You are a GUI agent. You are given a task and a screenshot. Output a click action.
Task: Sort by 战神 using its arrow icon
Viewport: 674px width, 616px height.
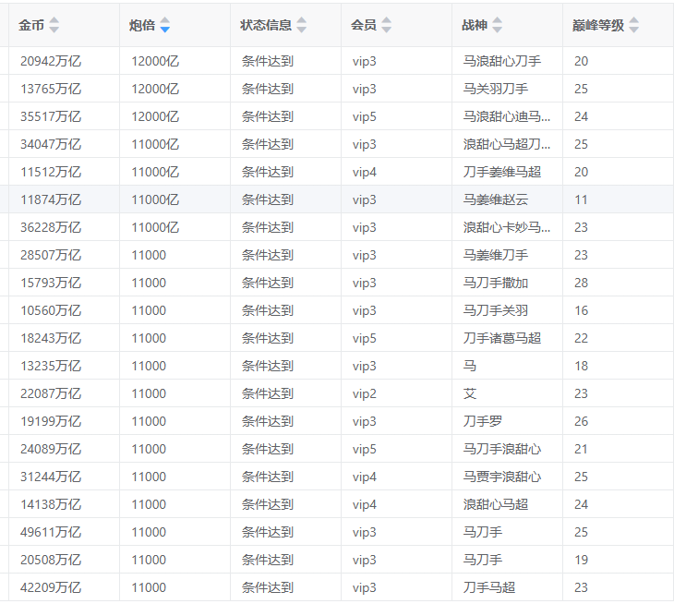pyautogui.click(x=498, y=25)
